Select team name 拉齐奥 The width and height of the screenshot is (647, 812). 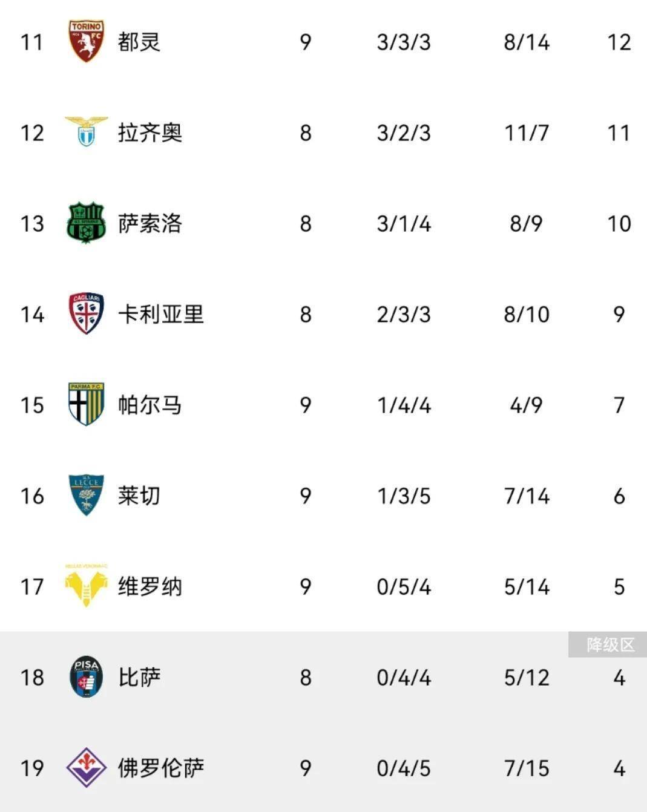coord(150,133)
